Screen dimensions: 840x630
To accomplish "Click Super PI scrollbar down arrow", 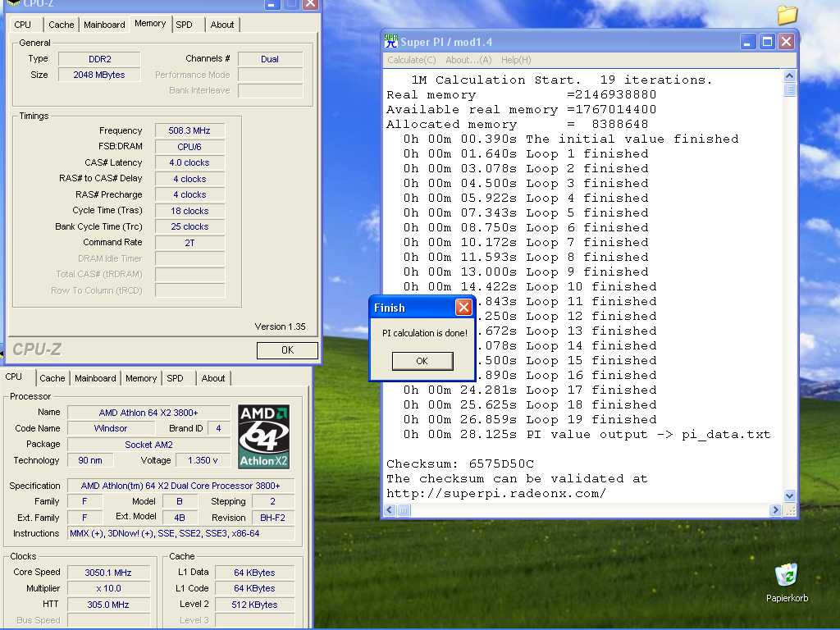I will [x=789, y=495].
